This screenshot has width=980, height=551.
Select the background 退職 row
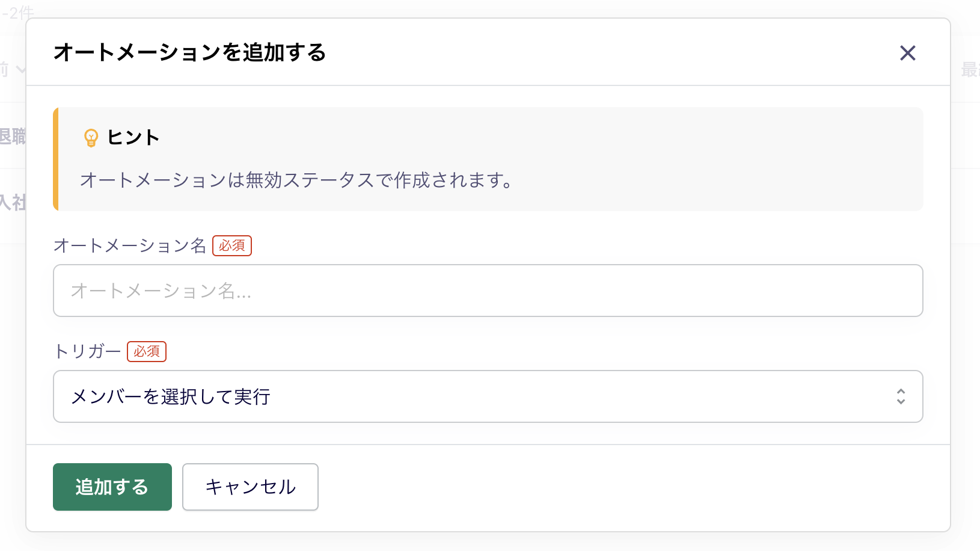[x=12, y=137]
